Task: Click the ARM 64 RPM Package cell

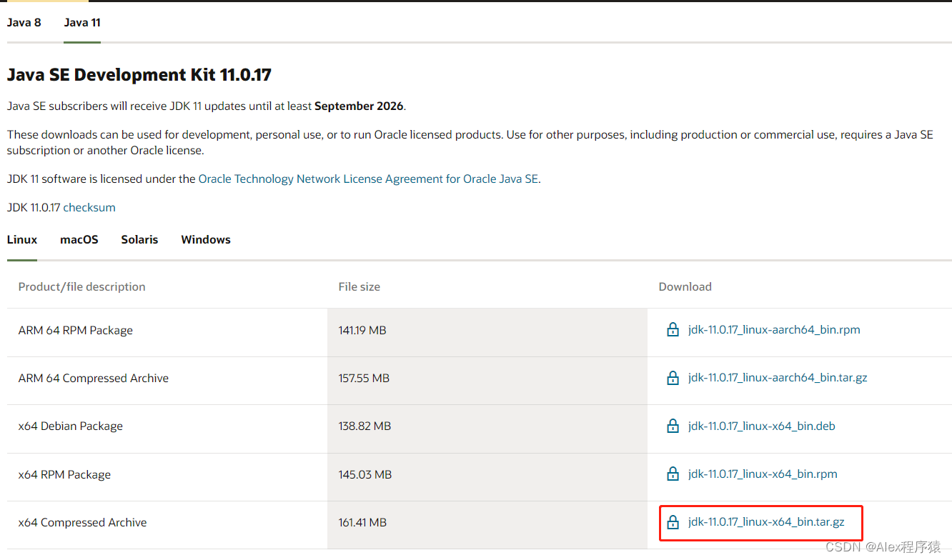Action: pos(76,331)
